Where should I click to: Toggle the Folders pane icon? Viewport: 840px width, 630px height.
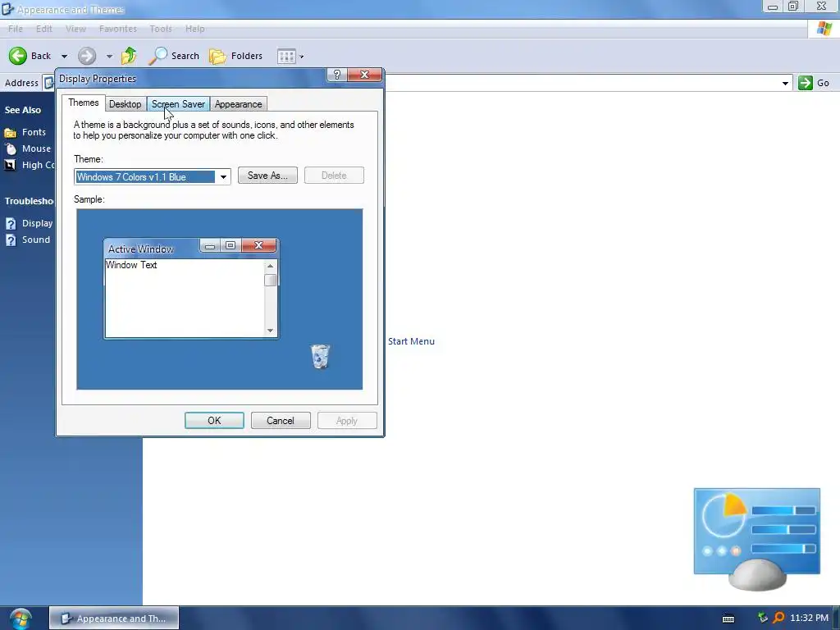(217, 56)
